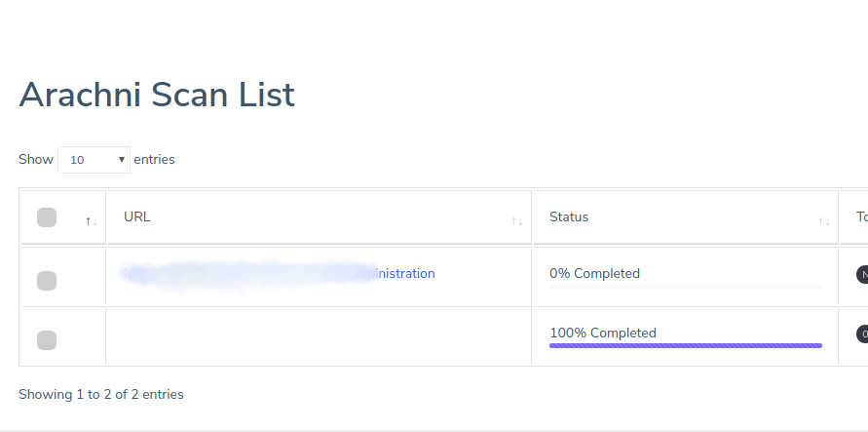Image resolution: width=868 pixels, height=432 pixels.
Task: Click the '0% Completed' status text
Action: tap(594, 274)
